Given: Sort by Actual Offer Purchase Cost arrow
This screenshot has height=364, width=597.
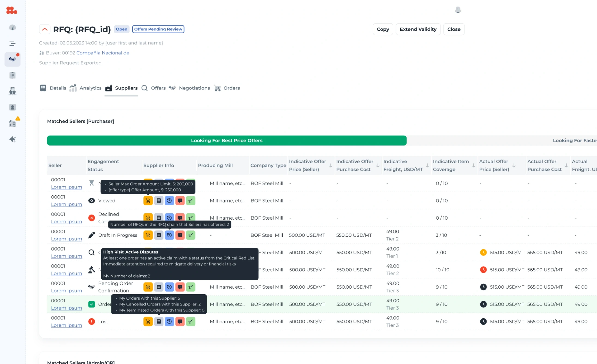Looking at the screenshot, I should 566,166.
